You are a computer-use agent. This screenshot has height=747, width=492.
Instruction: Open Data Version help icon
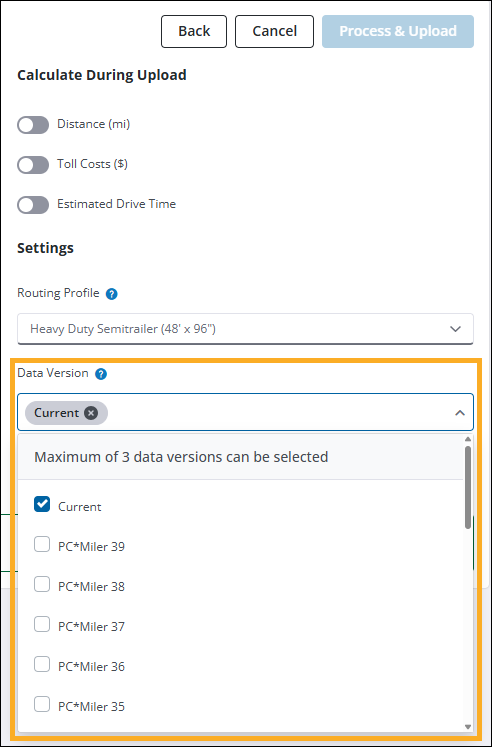tap(100, 374)
